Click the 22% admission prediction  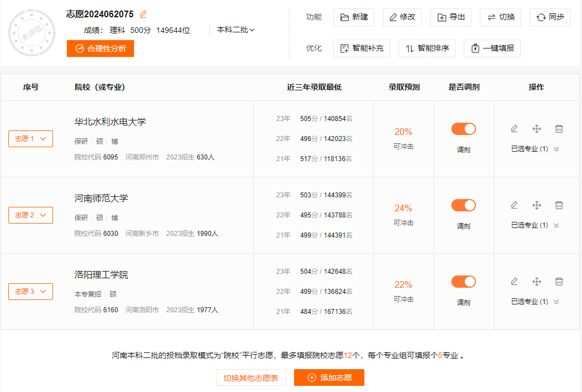[x=403, y=284]
